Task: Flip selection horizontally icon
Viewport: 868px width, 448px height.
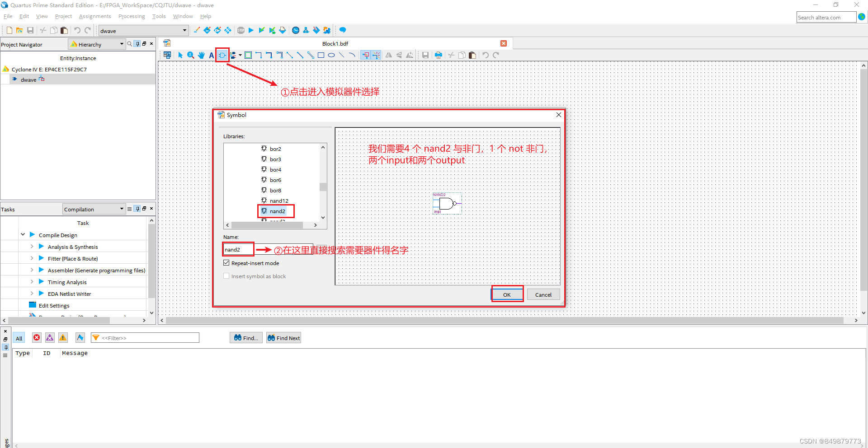Action: click(x=389, y=55)
